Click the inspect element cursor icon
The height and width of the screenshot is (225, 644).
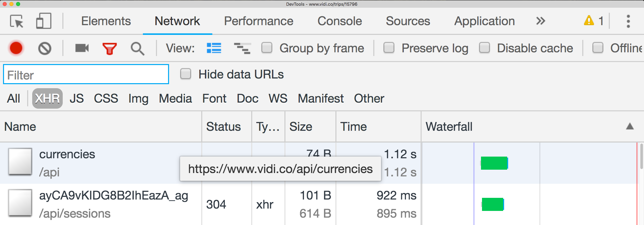point(16,21)
